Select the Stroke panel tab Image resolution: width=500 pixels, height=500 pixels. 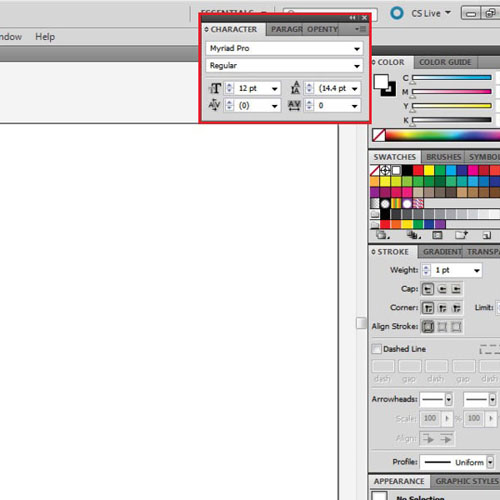(393, 252)
